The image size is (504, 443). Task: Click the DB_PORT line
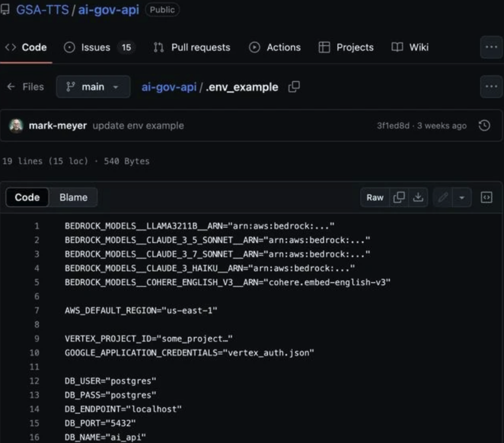(x=100, y=423)
